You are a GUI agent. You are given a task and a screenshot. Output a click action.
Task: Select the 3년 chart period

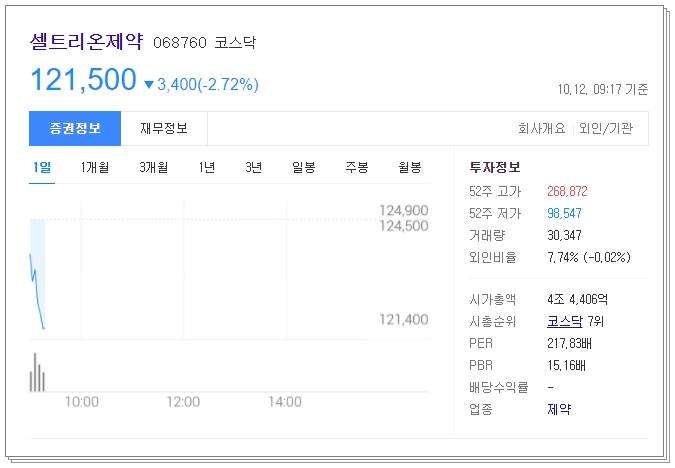tap(254, 167)
